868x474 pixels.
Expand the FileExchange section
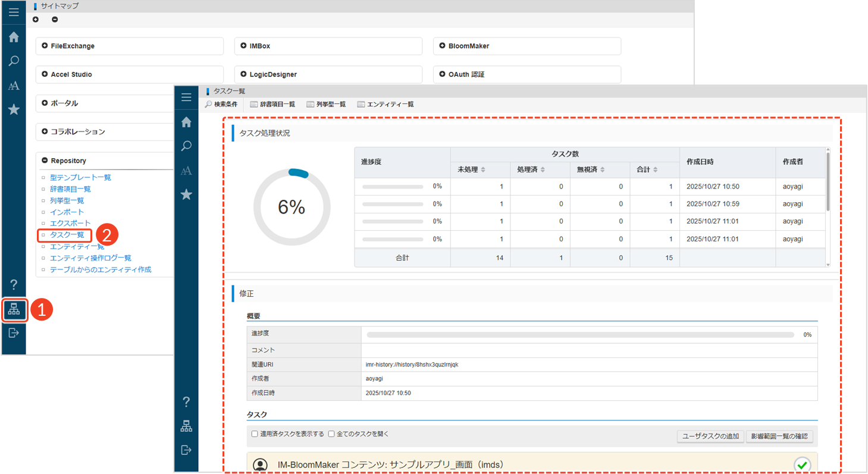(x=45, y=46)
